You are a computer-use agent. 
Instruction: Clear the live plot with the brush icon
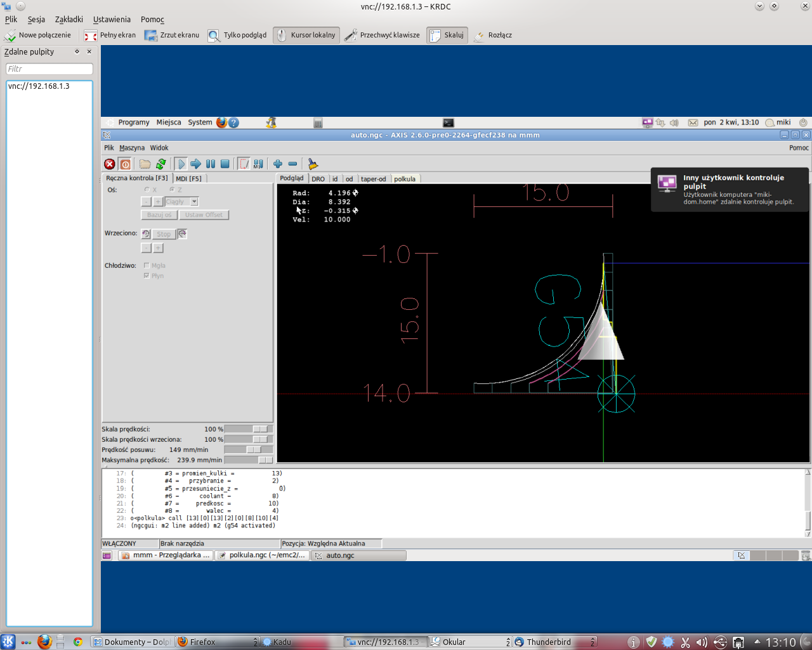[x=312, y=164]
